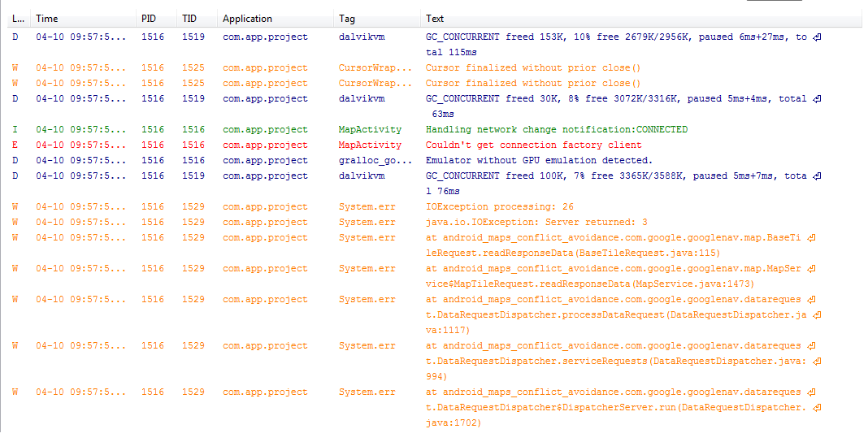Click TID 1516 in the green info row

(x=193, y=129)
